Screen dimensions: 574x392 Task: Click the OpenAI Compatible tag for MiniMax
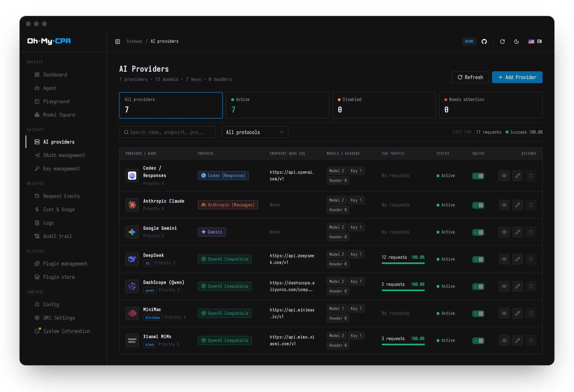point(225,313)
